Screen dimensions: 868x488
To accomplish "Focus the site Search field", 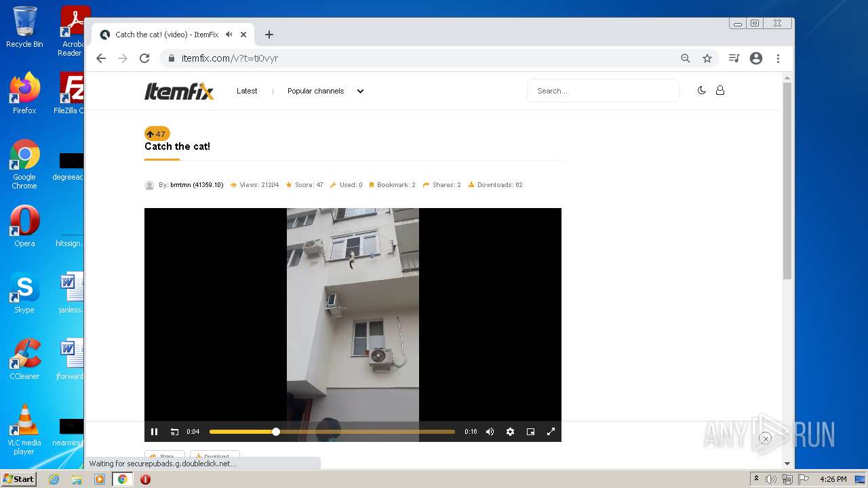I will pyautogui.click(x=603, y=91).
